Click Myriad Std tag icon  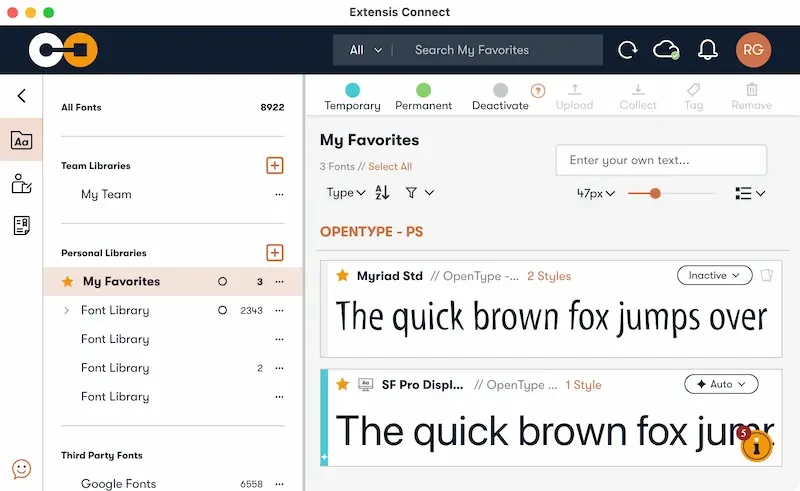point(766,275)
